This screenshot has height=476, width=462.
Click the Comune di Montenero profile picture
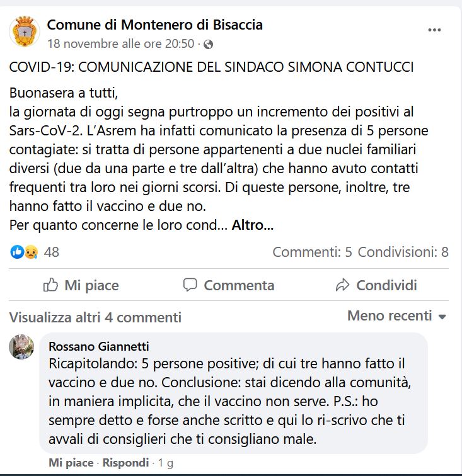(x=25, y=31)
